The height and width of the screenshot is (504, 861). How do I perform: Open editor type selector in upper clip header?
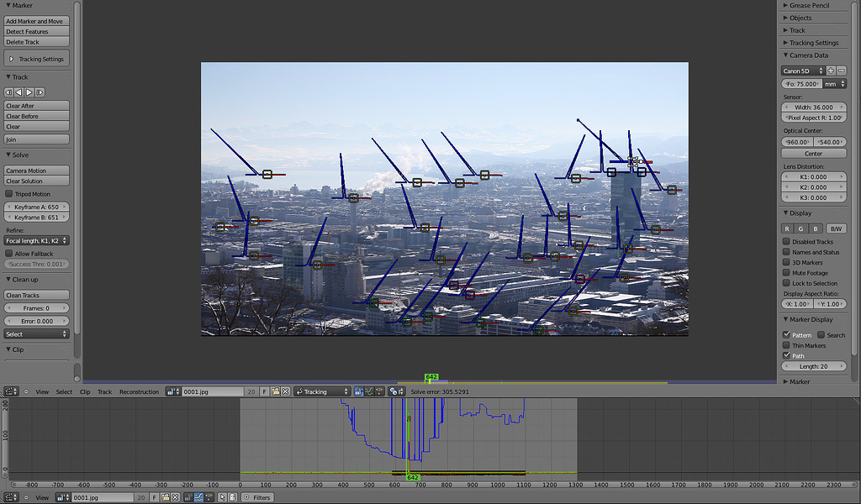coord(11,391)
